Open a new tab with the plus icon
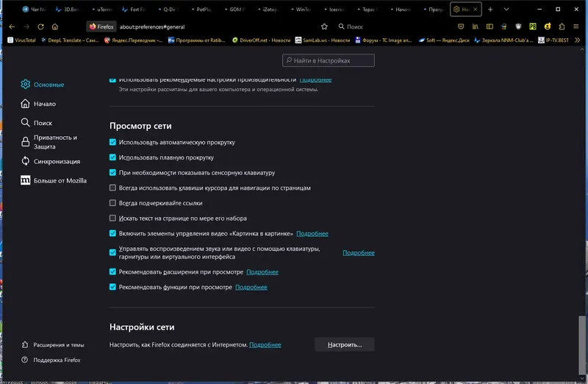588x384 pixels. (490, 10)
